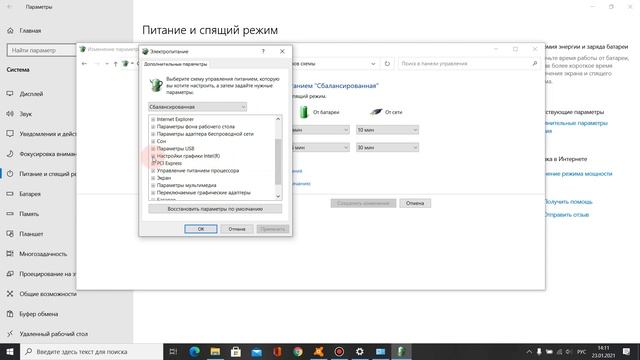Click the Найти параметр search field

pos(42,50)
